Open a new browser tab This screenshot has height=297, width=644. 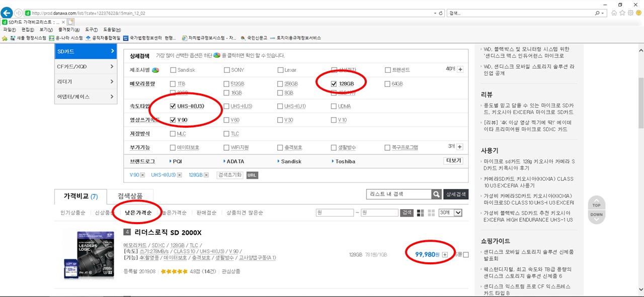point(71,22)
